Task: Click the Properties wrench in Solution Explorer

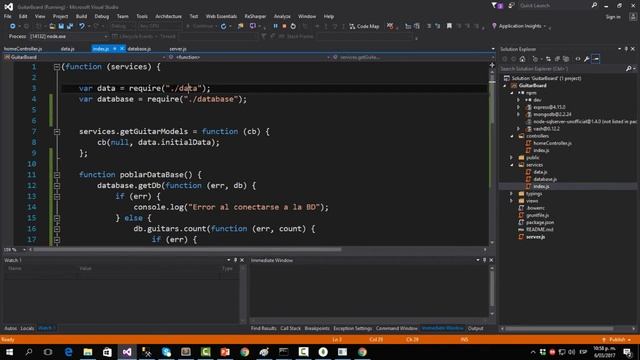Action: 587,59
